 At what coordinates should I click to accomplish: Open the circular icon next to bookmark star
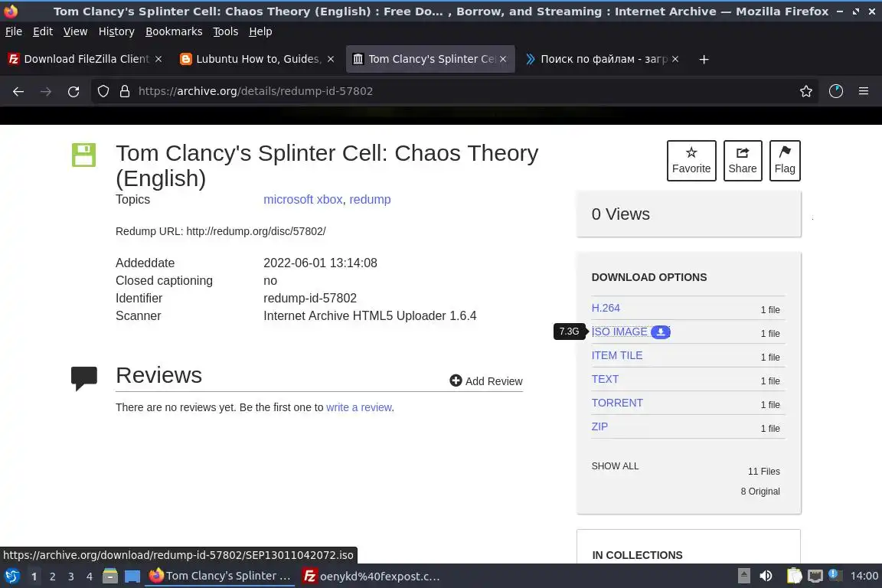point(836,91)
